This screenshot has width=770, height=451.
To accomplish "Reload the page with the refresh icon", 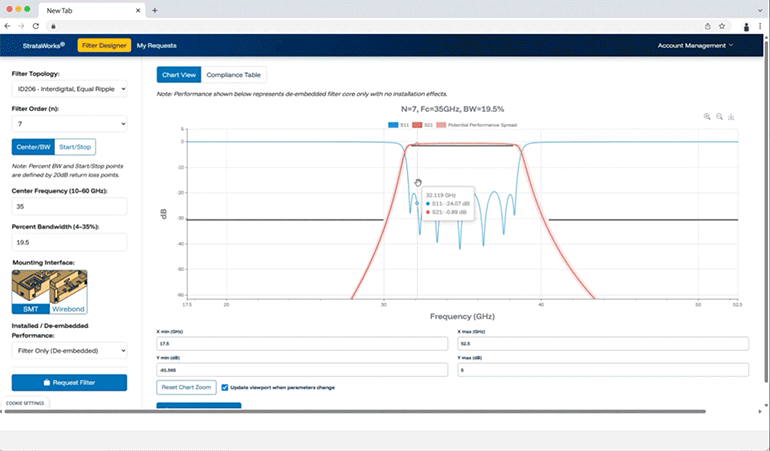I will [x=35, y=26].
